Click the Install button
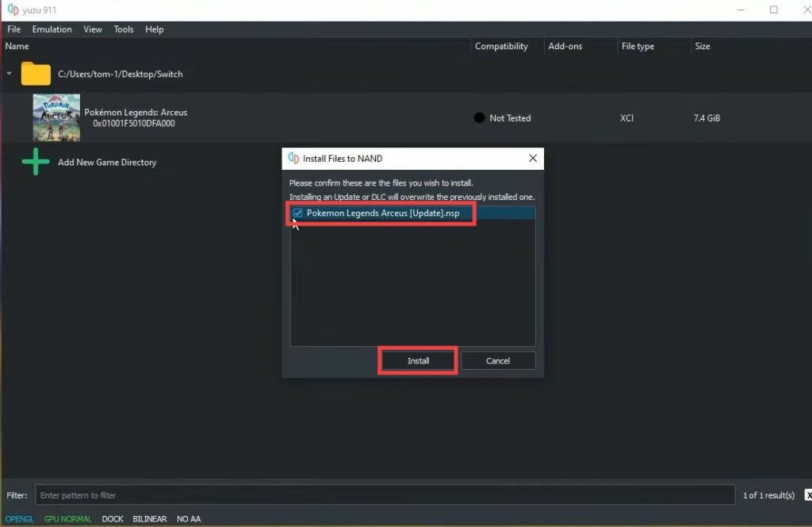 (418, 360)
